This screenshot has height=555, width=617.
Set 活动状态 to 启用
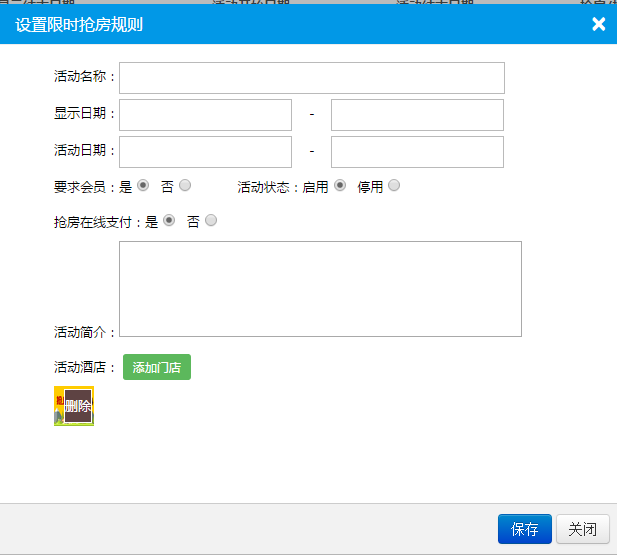click(340, 185)
